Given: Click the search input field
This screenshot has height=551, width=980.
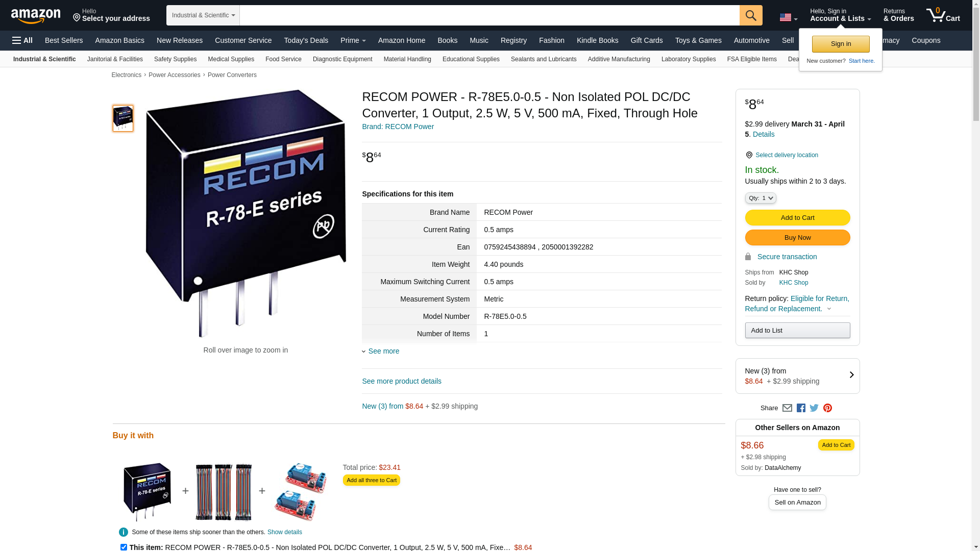Looking at the screenshot, I should [489, 15].
